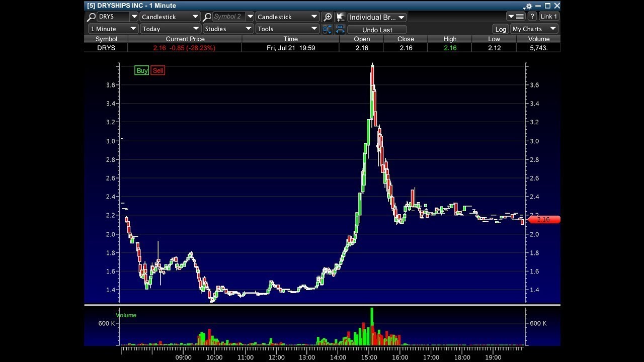Open the My Charts dropdown
This screenshot has width=644, height=362.
tap(534, 29)
